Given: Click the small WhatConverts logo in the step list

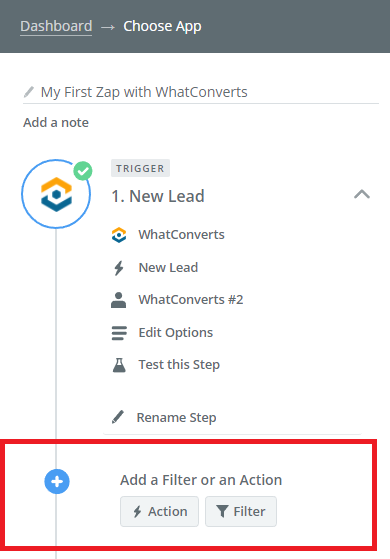Looking at the screenshot, I should click(x=119, y=235).
